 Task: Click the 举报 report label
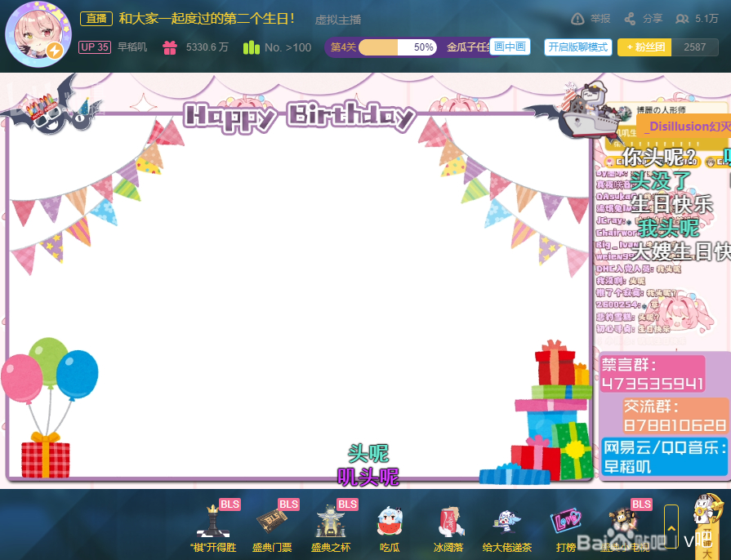point(600,19)
